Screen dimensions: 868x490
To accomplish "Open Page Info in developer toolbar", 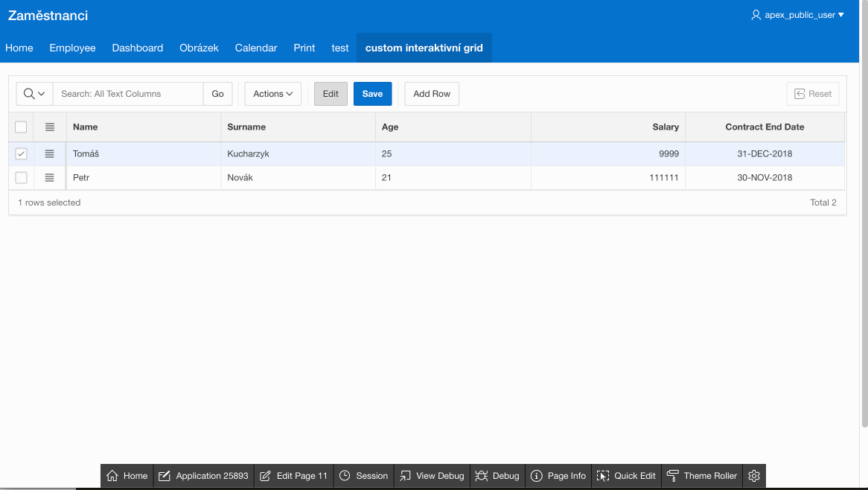I will point(558,476).
